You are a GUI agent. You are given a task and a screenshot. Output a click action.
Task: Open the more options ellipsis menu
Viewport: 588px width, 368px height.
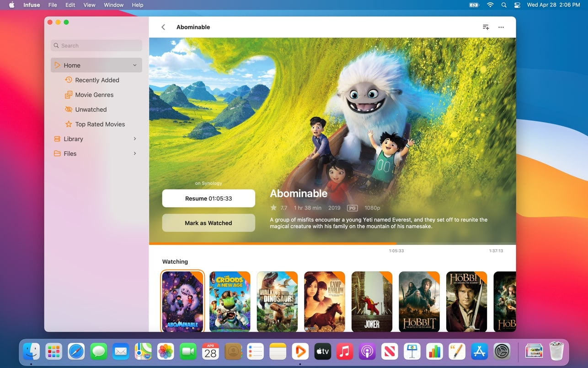pos(501,27)
